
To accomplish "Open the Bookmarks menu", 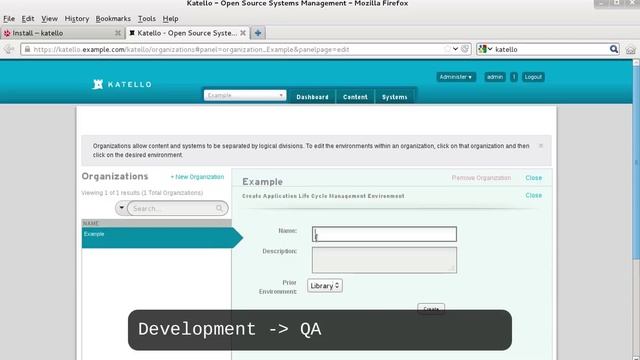I will (x=113, y=19).
